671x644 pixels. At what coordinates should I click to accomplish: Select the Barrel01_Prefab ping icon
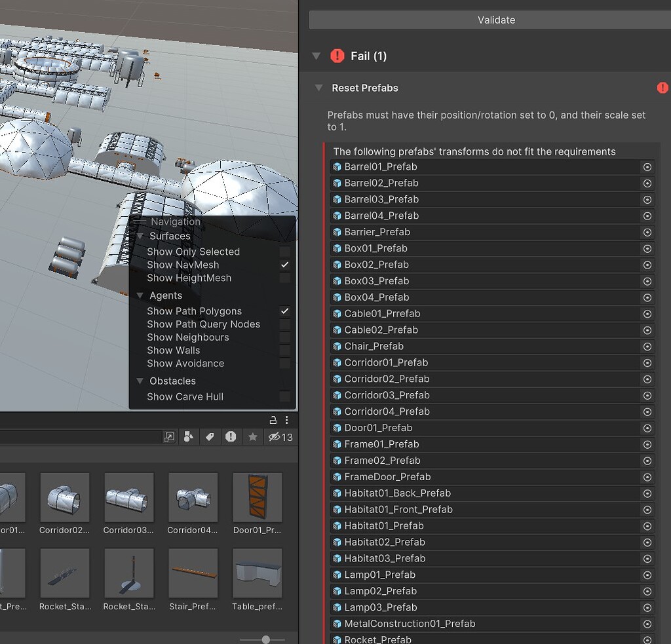click(647, 166)
